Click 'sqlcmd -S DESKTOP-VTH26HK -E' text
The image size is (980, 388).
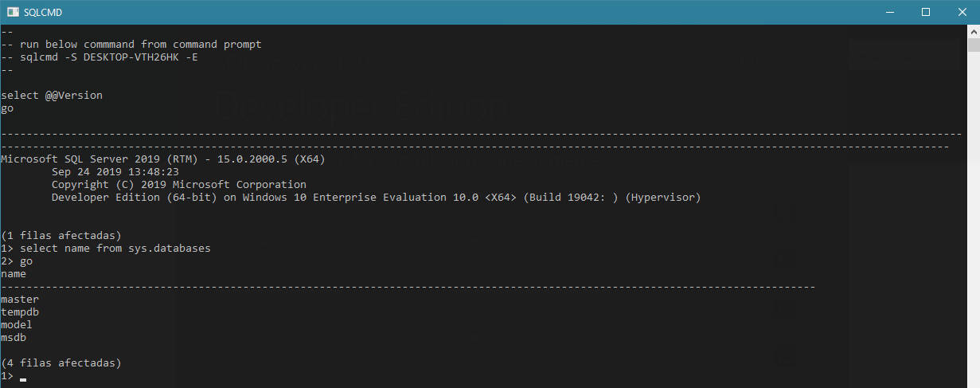[x=109, y=57]
